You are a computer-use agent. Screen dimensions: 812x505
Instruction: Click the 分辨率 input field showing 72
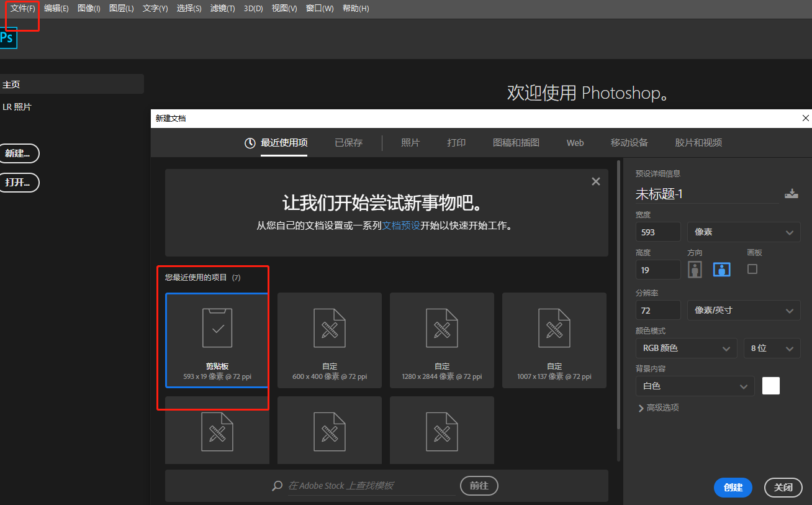pyautogui.click(x=658, y=310)
